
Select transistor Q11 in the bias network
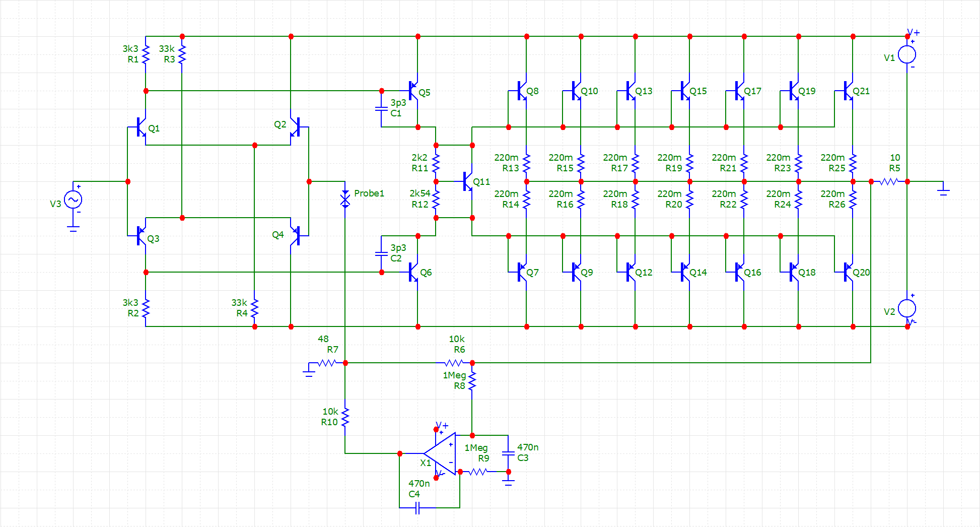[468, 182]
